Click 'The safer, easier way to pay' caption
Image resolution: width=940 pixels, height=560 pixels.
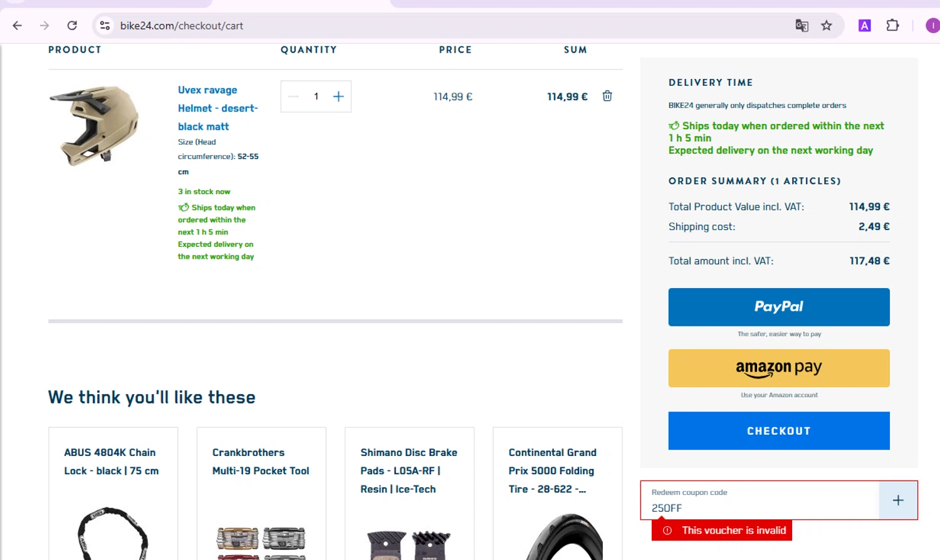pos(779,334)
